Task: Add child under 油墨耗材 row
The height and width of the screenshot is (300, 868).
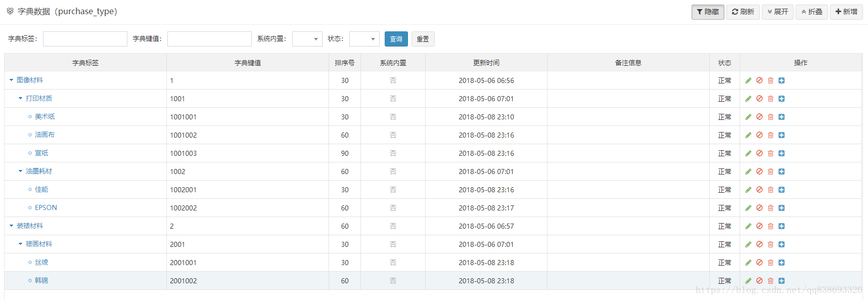Action: pos(782,172)
